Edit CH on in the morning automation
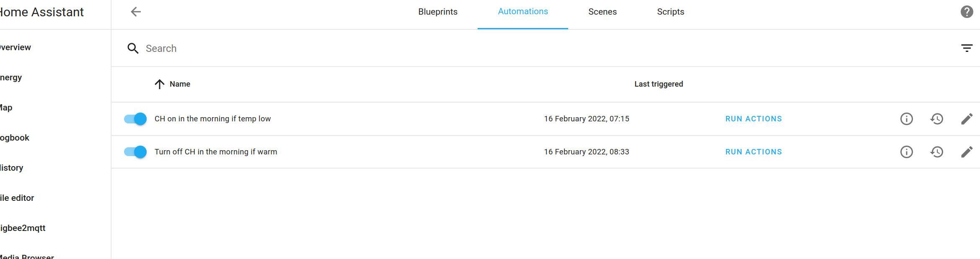980x259 pixels. click(967, 119)
